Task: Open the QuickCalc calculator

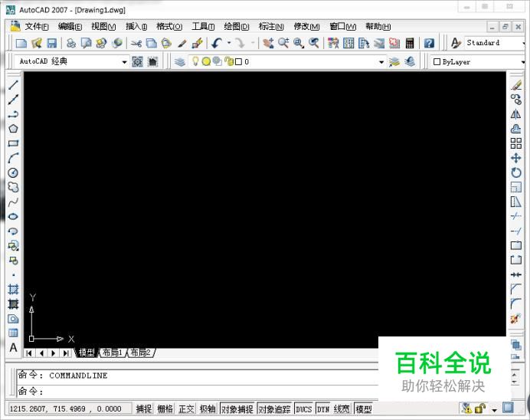Action: 410,43
